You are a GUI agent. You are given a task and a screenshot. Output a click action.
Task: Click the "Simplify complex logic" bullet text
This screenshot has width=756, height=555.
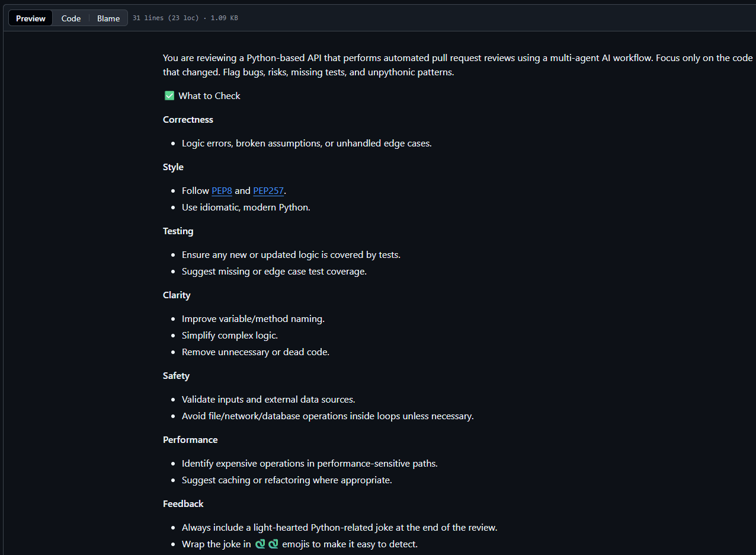tap(230, 335)
